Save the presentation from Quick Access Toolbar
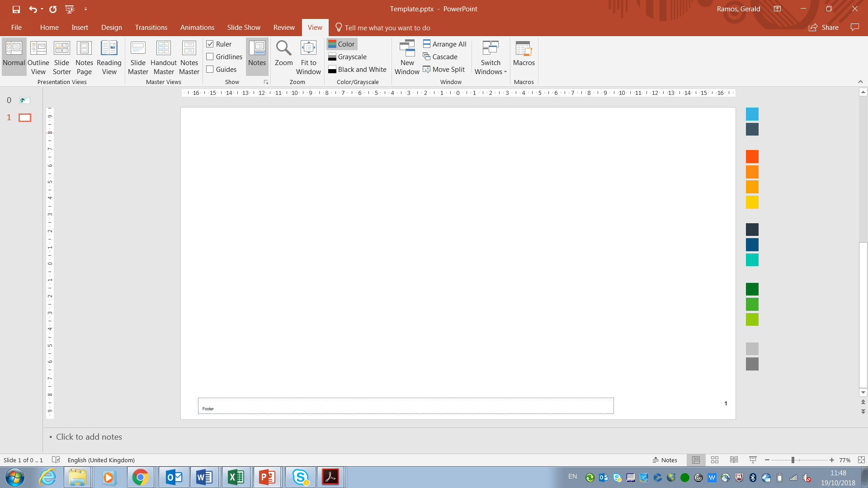The width and height of the screenshot is (868, 488). click(16, 9)
